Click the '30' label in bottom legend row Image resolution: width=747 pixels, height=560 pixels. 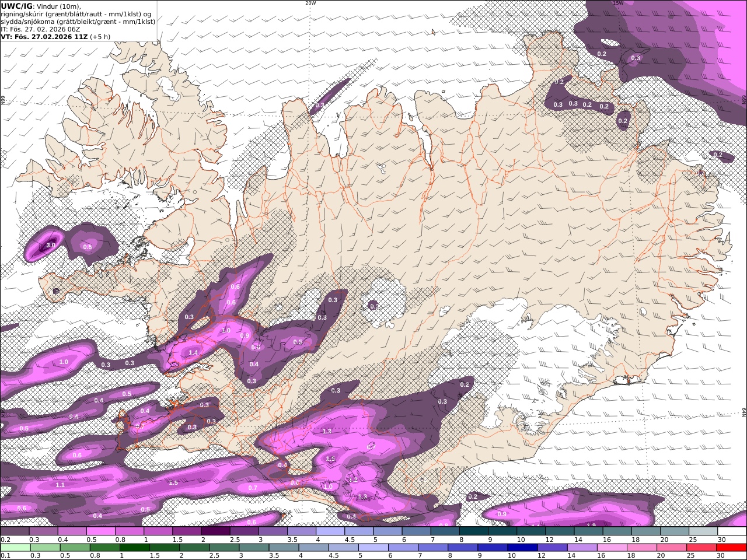pos(721,555)
